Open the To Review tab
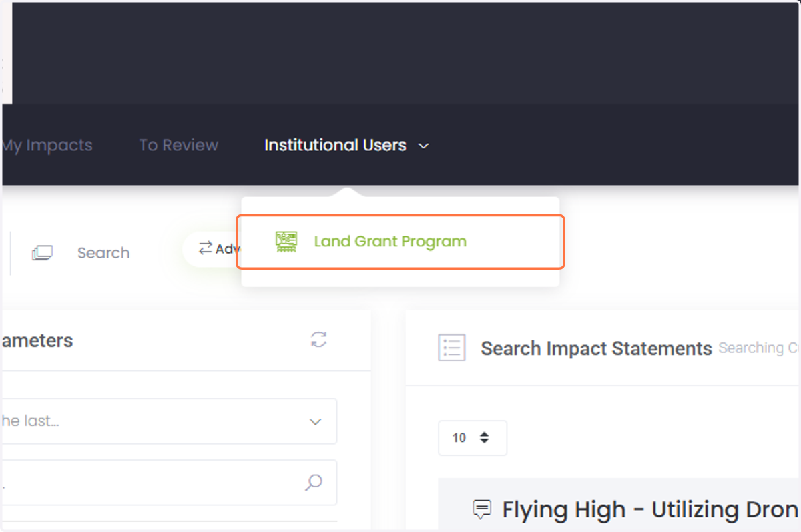The image size is (801, 532). (x=178, y=145)
